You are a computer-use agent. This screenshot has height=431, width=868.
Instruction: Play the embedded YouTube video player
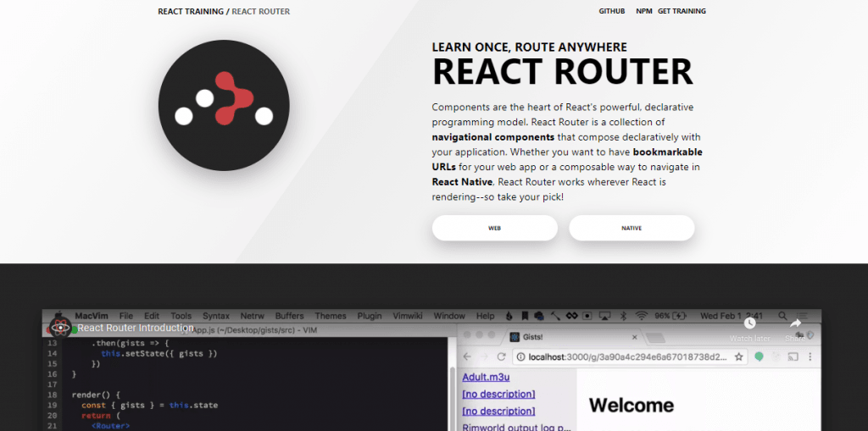click(431, 369)
